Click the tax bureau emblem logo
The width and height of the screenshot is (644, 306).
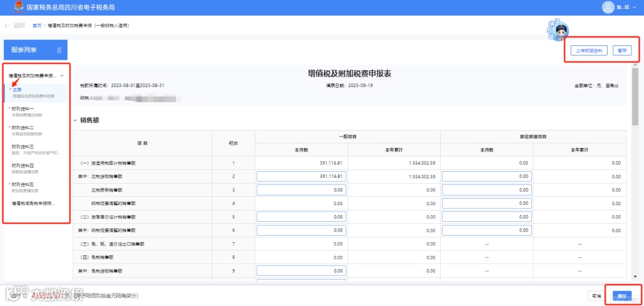point(18,7)
